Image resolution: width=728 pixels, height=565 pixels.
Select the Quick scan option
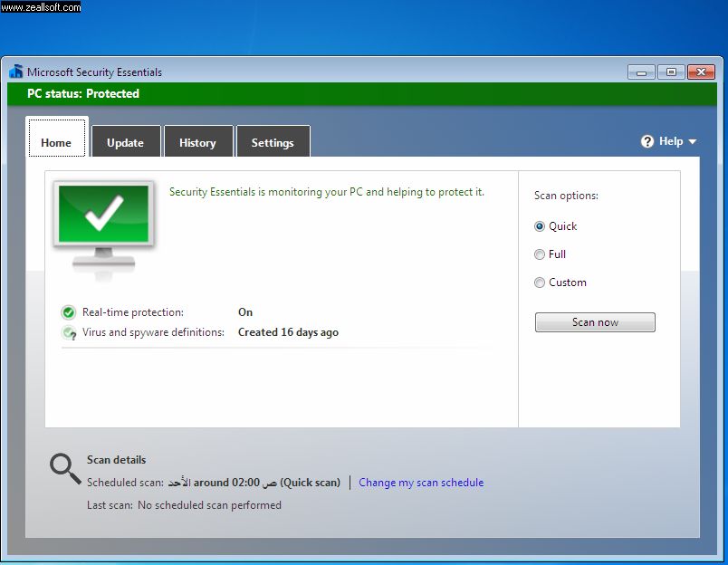pyautogui.click(x=540, y=226)
